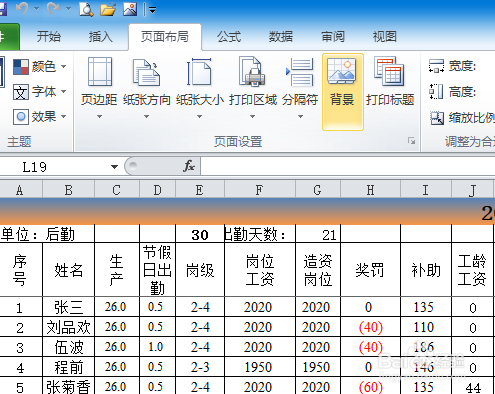Select column E header

[200, 190]
